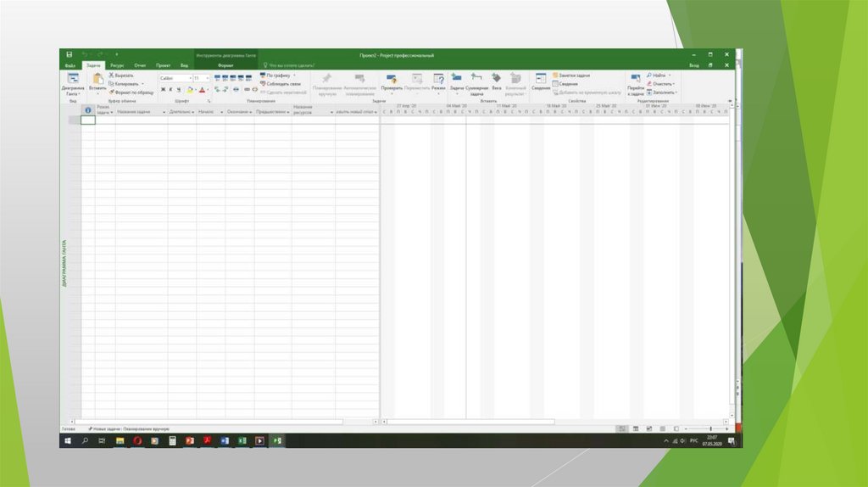Image resolution: width=868 pixels, height=487 pixels.
Task: Click the red font color A button
Action: click(202, 90)
